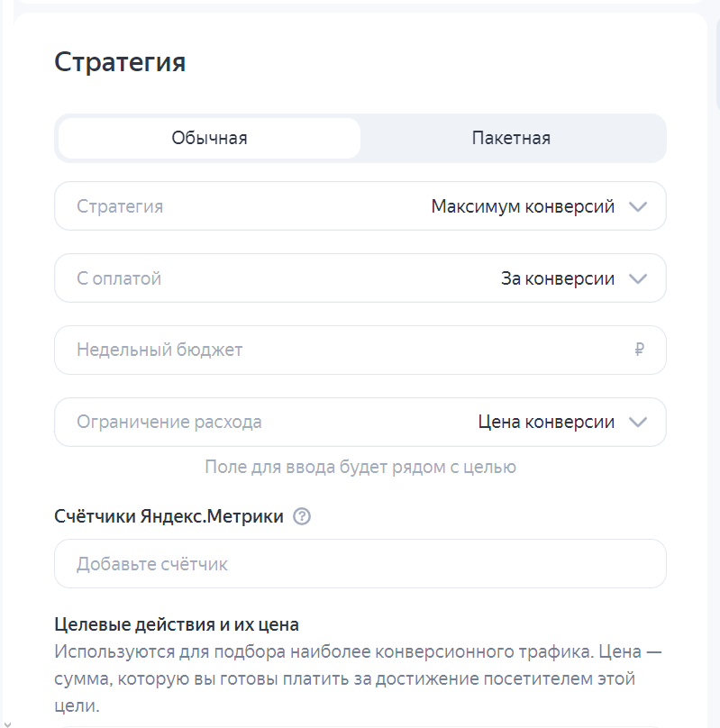Expand the Ограничение расхода chevron
720x728 pixels.
click(638, 423)
